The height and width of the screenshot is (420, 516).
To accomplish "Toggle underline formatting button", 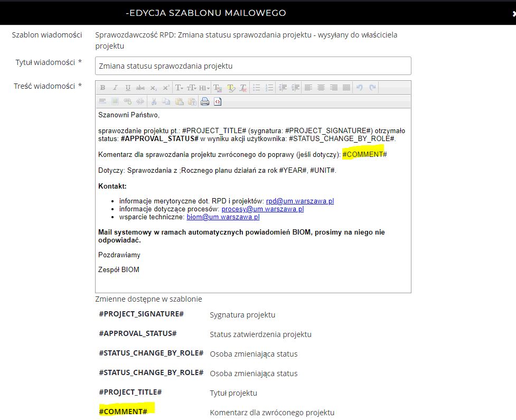I will point(128,88).
